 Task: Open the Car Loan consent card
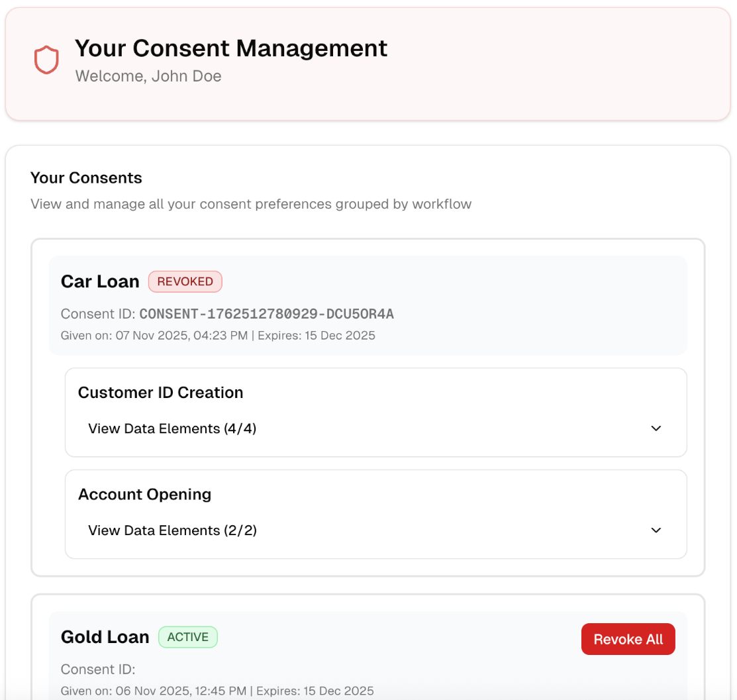100,281
